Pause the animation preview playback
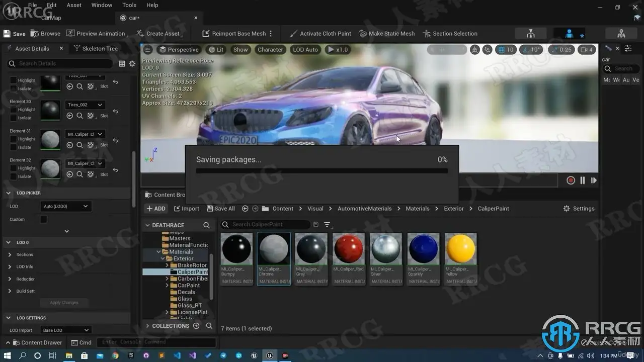The width and height of the screenshot is (644, 362). coord(583,180)
